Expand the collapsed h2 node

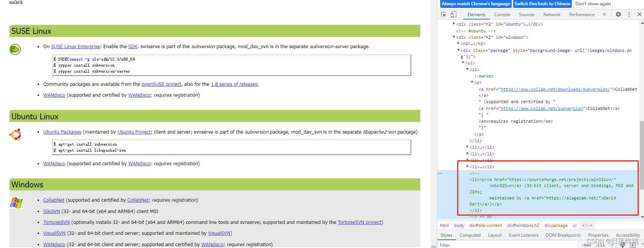tap(458, 43)
